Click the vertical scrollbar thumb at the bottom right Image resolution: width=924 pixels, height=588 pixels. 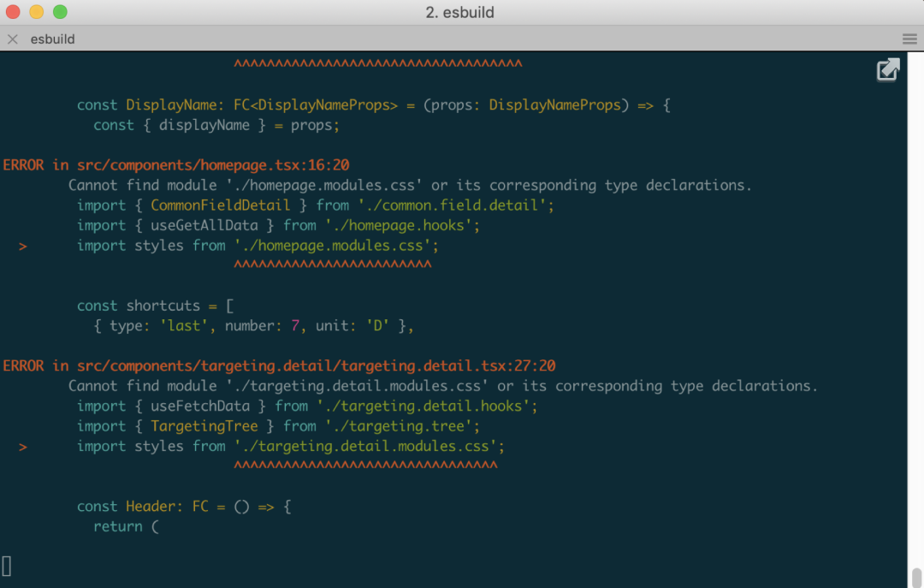coord(916,574)
